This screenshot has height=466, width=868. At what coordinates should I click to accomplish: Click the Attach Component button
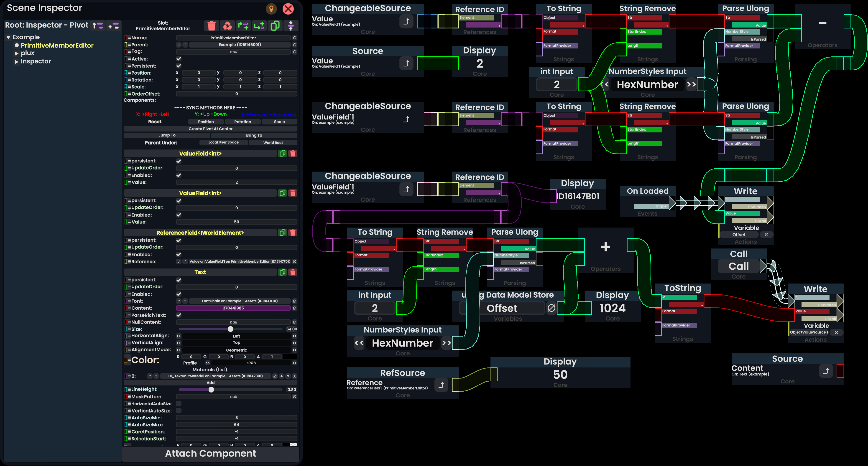[210, 453]
